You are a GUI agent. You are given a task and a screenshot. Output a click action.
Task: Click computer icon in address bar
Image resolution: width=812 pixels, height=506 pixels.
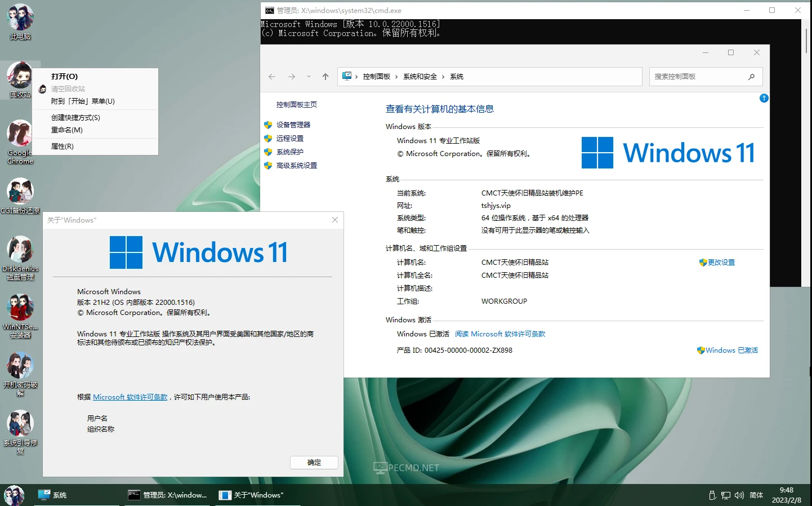(x=347, y=76)
